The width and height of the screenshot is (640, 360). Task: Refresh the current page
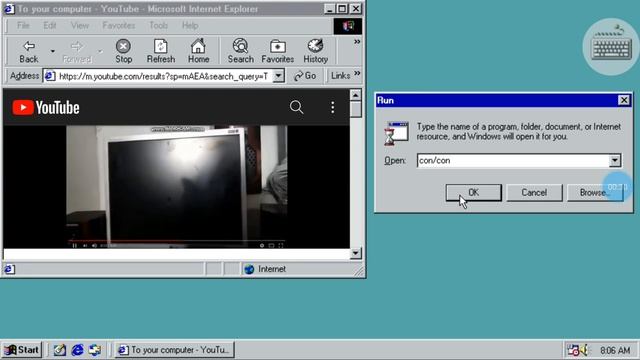coord(161,51)
